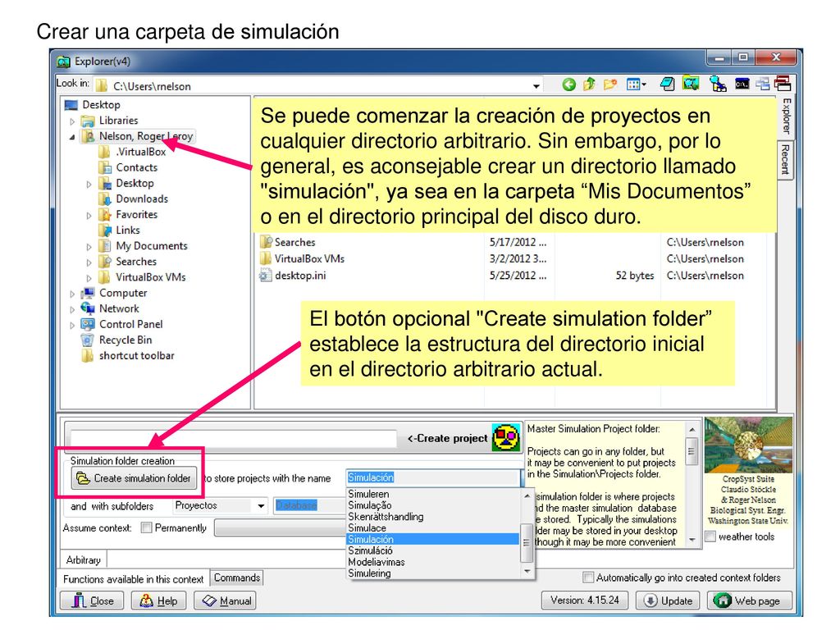Click the Database subfolder name field
840x630 pixels.
click(x=311, y=505)
